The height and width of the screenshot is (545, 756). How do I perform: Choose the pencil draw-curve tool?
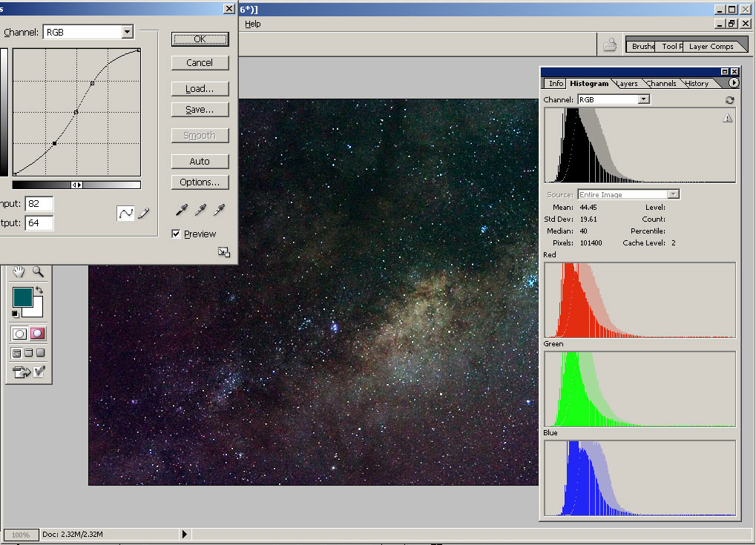point(143,214)
